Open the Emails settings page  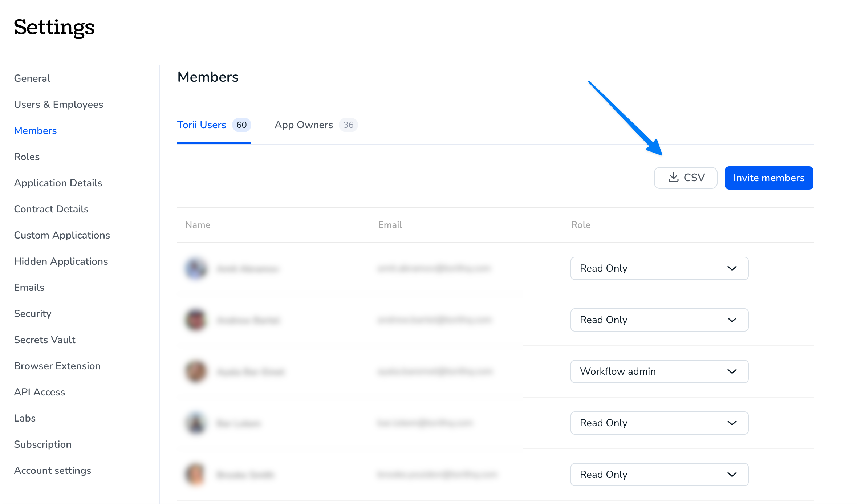pyautogui.click(x=29, y=288)
